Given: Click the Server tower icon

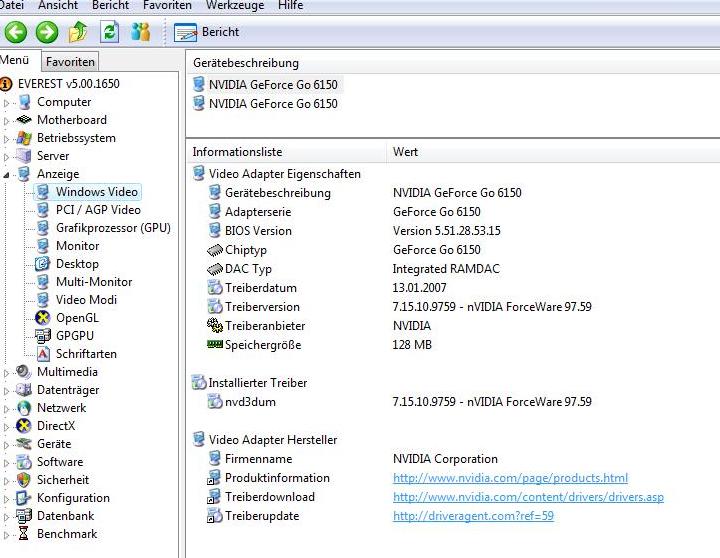Looking at the screenshot, I should coord(23,156).
